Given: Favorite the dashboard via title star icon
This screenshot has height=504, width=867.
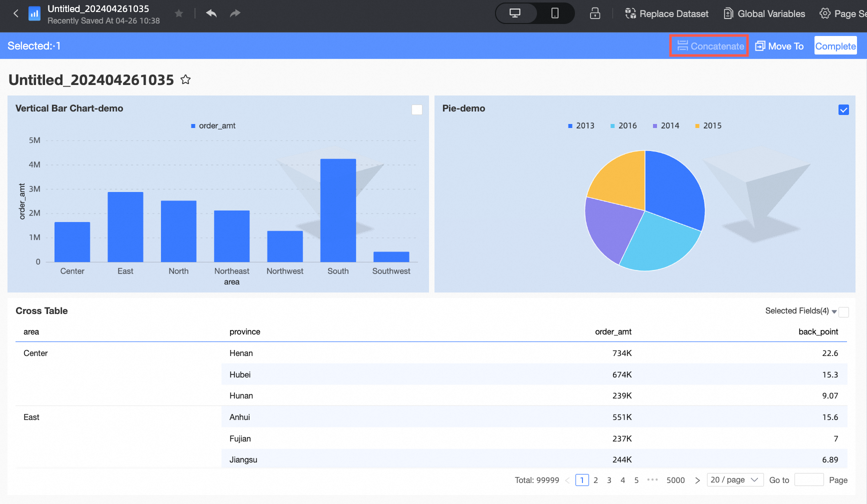Looking at the screenshot, I should (185, 79).
